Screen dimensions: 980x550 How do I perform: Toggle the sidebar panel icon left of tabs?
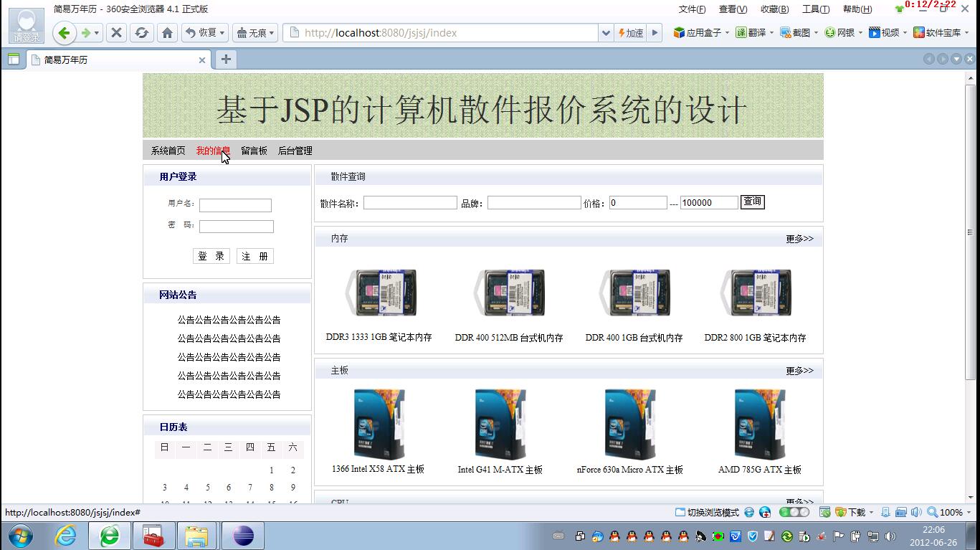[13, 60]
